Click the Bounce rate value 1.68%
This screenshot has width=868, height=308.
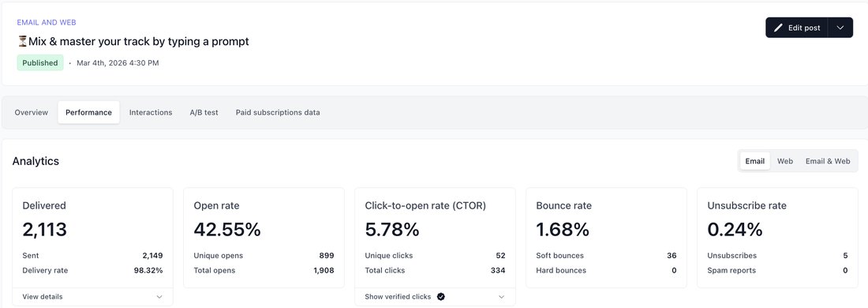point(563,230)
